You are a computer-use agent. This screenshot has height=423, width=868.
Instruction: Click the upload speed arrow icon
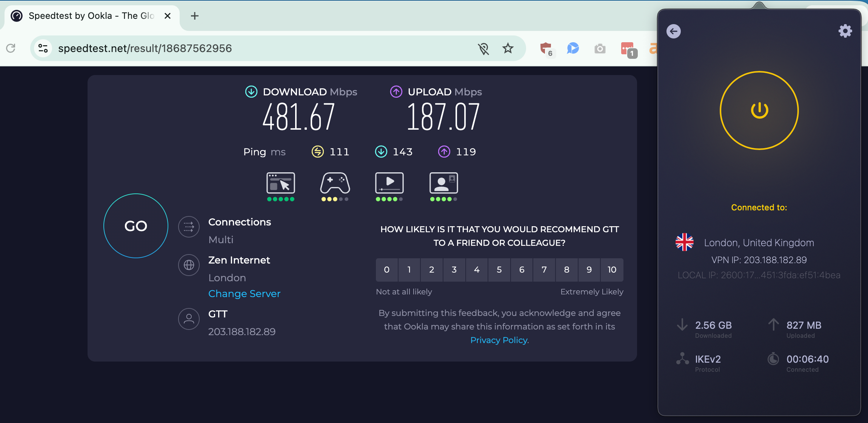click(x=396, y=91)
